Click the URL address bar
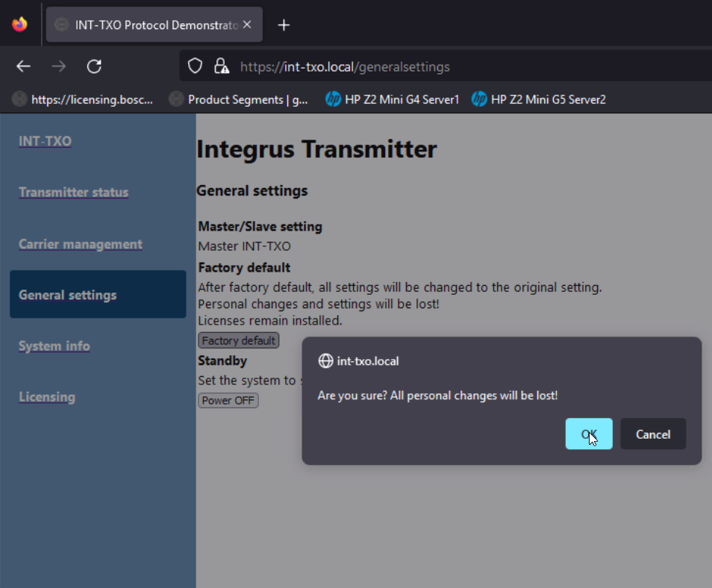Viewport: 712px width, 588px height. tap(448, 66)
